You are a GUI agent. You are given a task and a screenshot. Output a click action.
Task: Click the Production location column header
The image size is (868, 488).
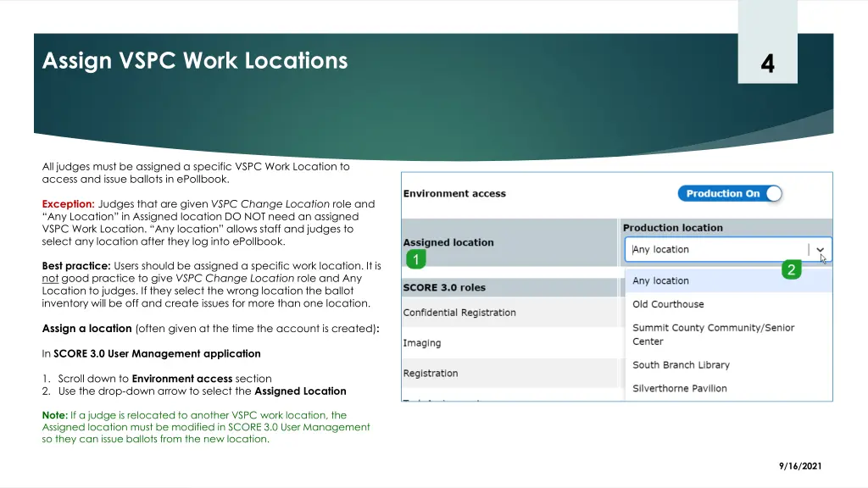tap(673, 228)
